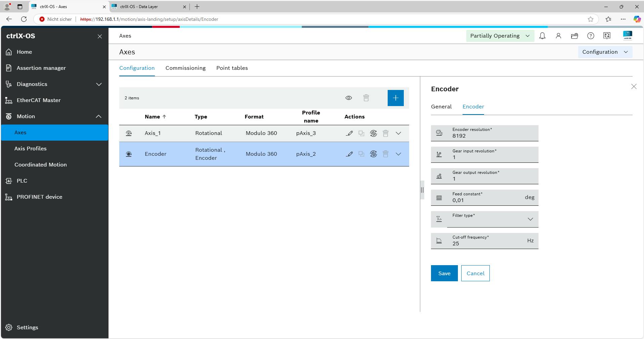Open the user account icon

pos(558,36)
